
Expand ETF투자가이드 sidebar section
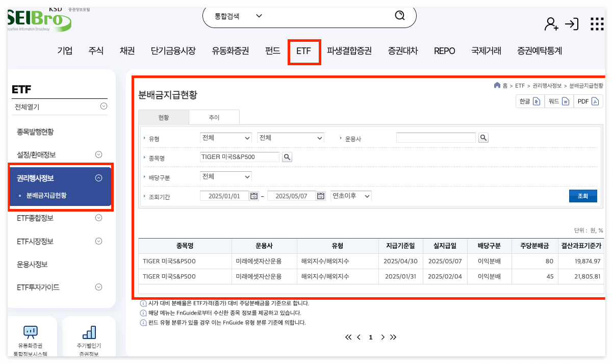point(99,287)
